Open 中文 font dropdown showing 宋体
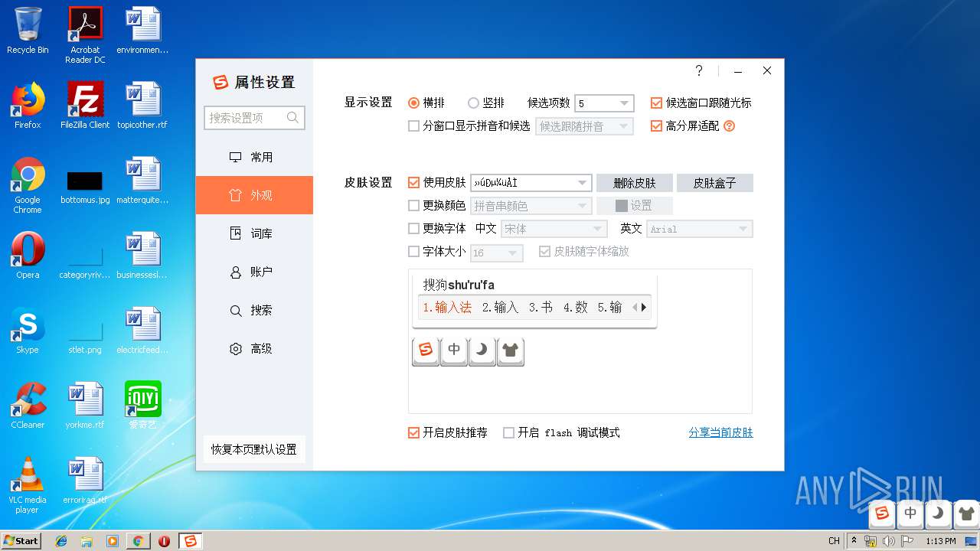This screenshot has height=551, width=980. click(554, 229)
